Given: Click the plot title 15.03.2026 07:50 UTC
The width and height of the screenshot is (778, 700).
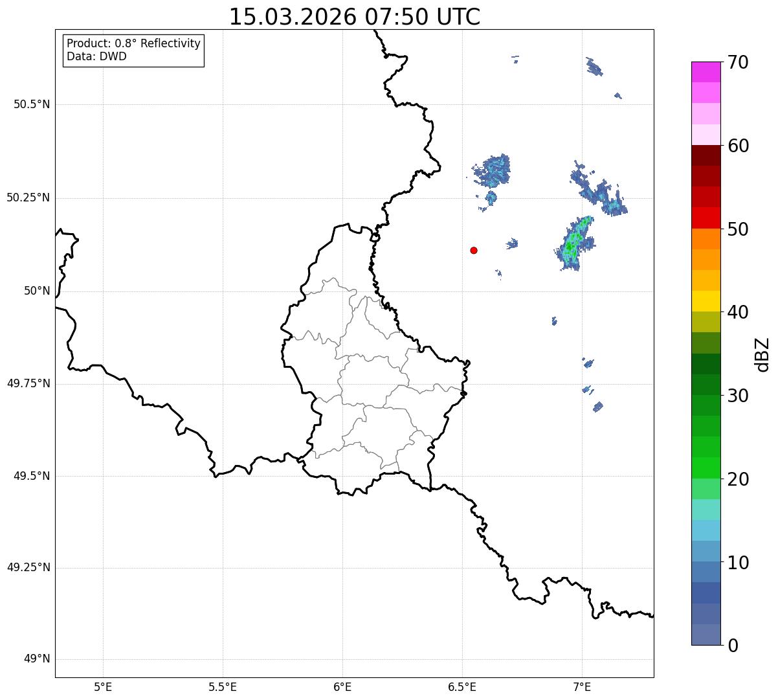Looking at the screenshot, I should pos(355,16).
